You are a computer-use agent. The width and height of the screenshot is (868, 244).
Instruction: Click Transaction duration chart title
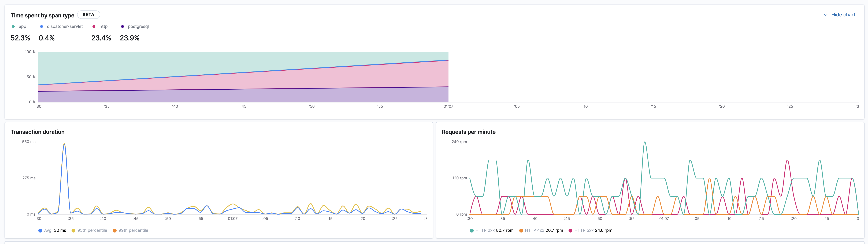click(37, 132)
